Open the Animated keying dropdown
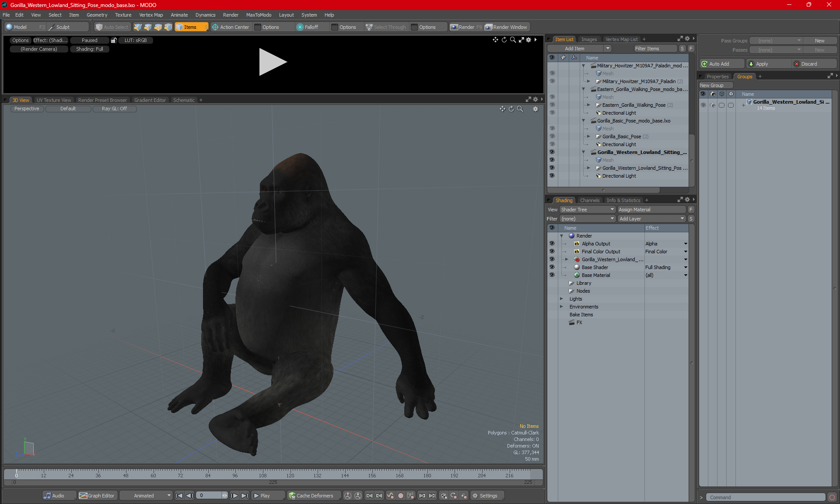This screenshot has height=504, width=840. (146, 496)
